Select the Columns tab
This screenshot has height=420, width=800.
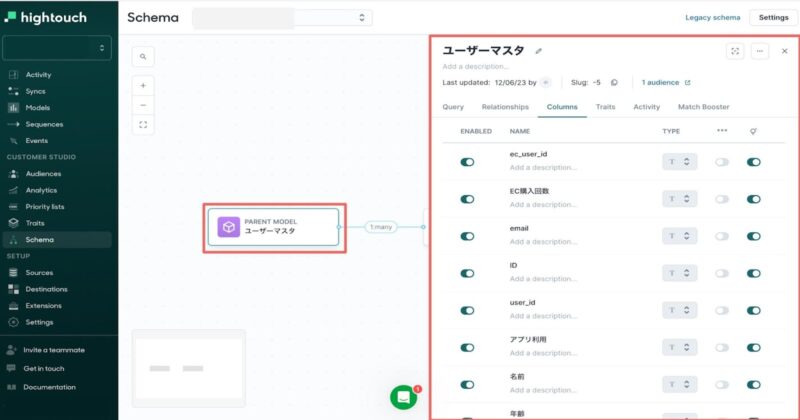click(x=562, y=107)
